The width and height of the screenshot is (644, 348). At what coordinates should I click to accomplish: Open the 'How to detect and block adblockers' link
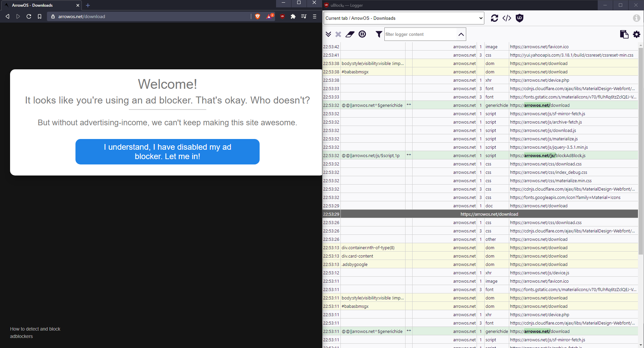pos(35,332)
